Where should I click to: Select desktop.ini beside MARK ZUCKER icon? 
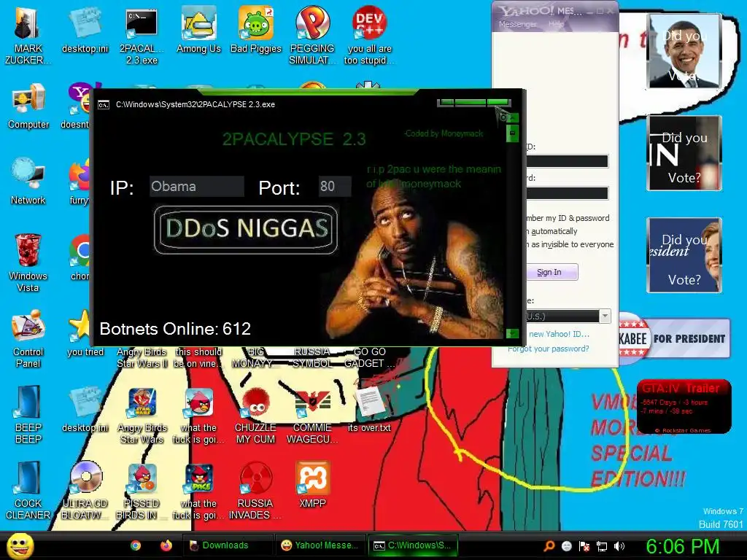[x=85, y=30]
